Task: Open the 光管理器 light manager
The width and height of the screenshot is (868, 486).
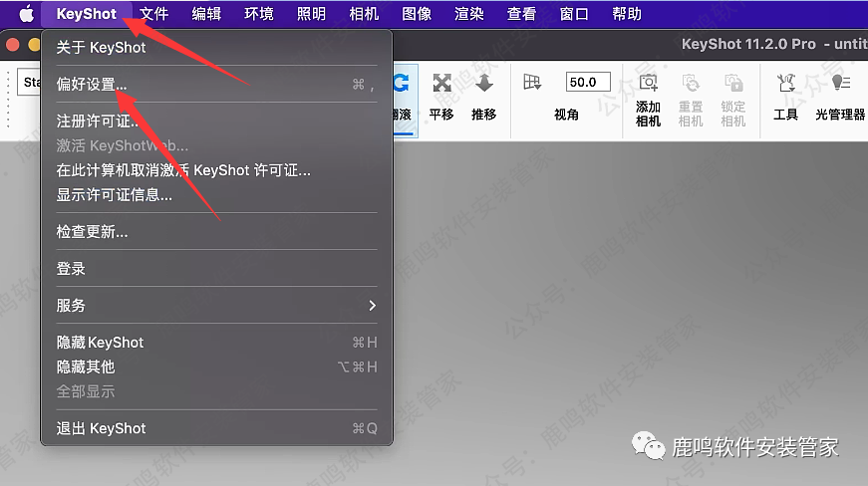Action: (x=840, y=98)
